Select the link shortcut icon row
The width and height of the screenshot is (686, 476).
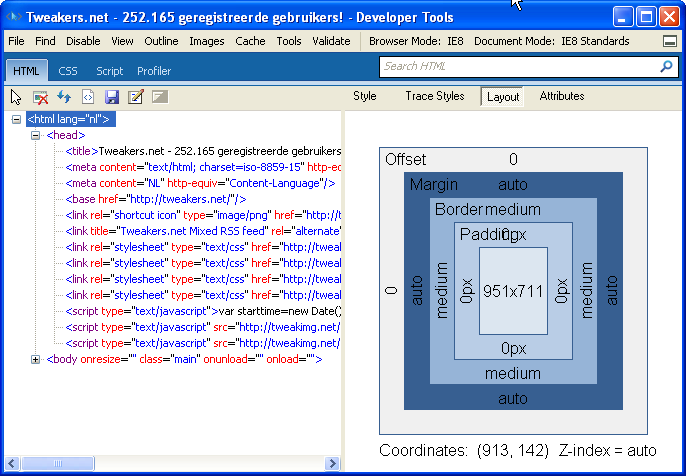[x=203, y=215]
